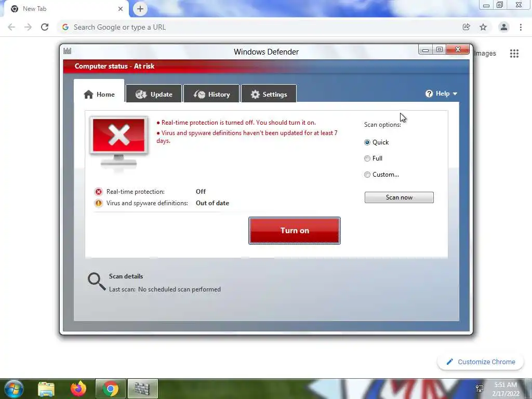Image resolution: width=532 pixels, height=399 pixels.
Task: Choose the Full scan radio button
Action: point(367,158)
